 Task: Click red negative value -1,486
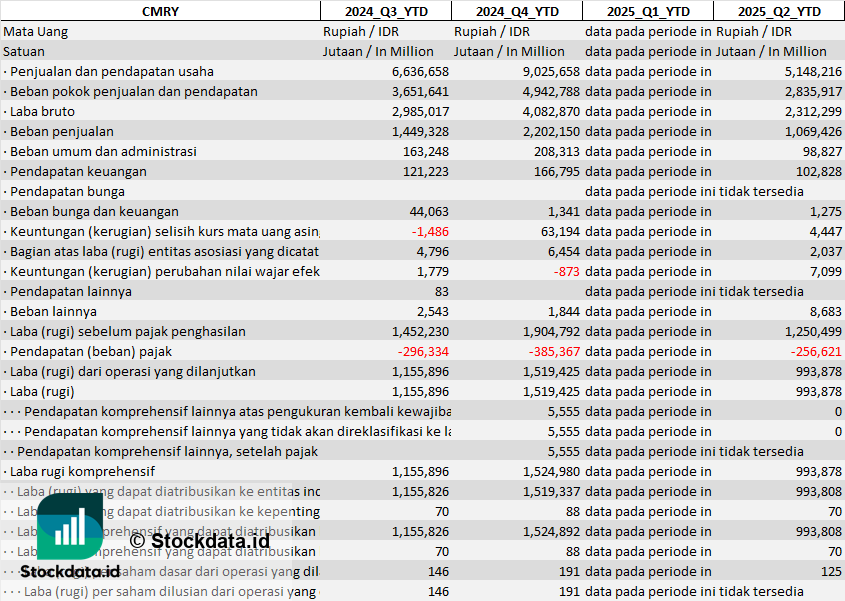(430, 231)
